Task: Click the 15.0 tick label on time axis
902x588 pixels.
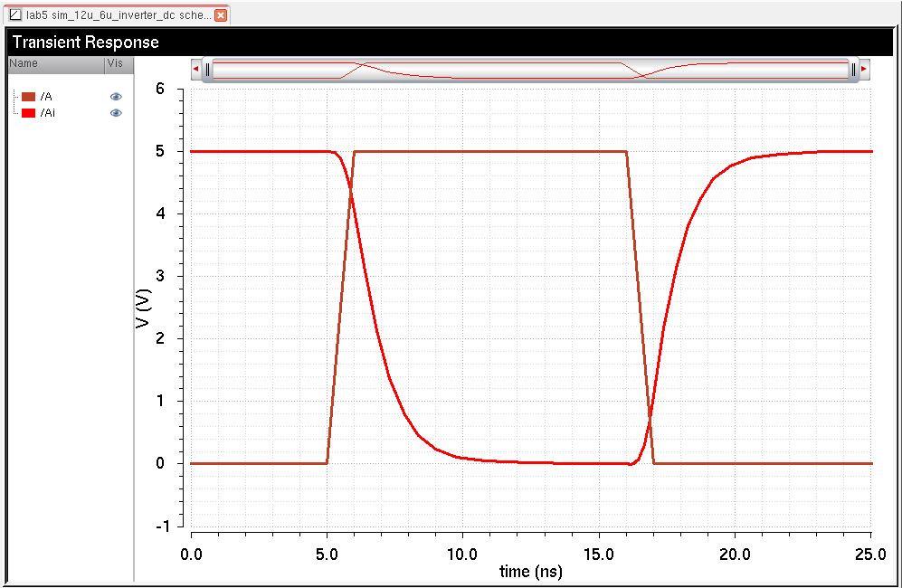Action: point(599,552)
